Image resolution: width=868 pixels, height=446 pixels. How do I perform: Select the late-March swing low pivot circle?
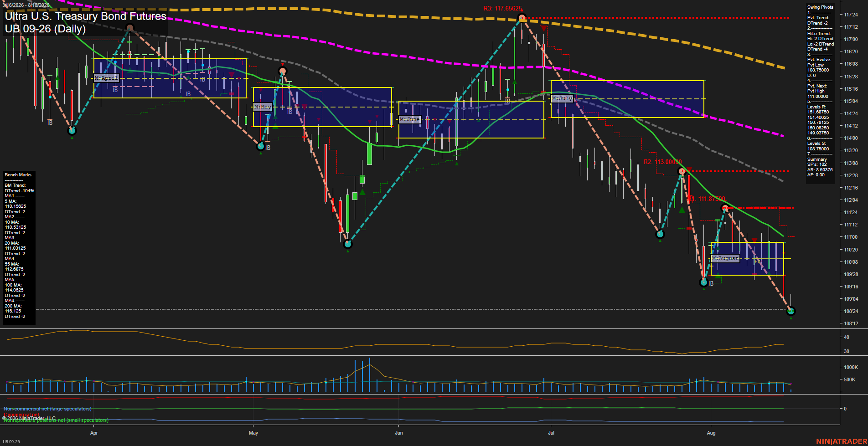(x=72, y=131)
